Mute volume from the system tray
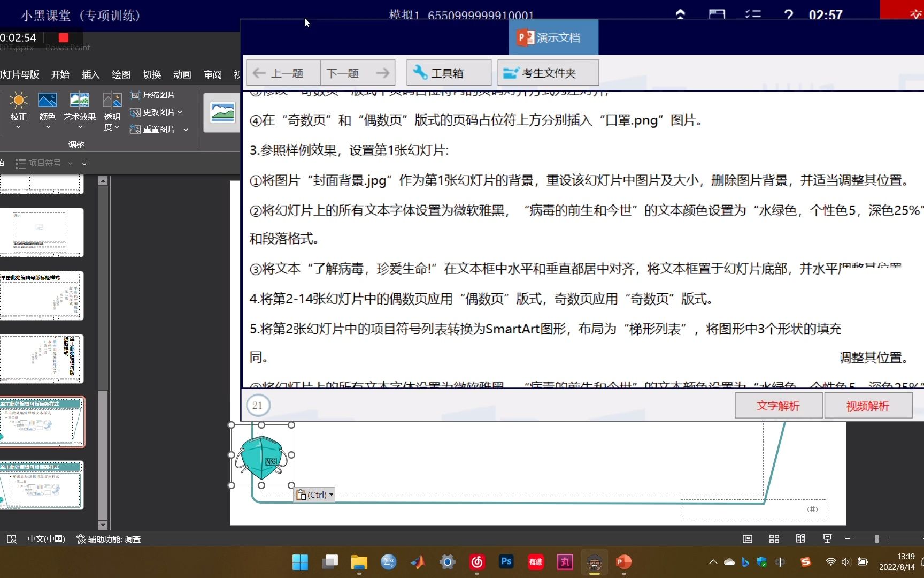The image size is (924, 578). tap(845, 562)
